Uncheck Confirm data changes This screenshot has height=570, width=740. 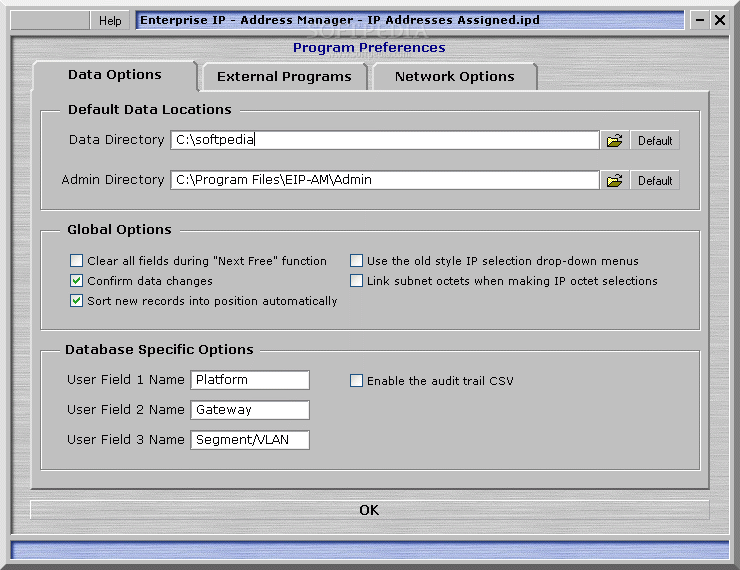76,281
